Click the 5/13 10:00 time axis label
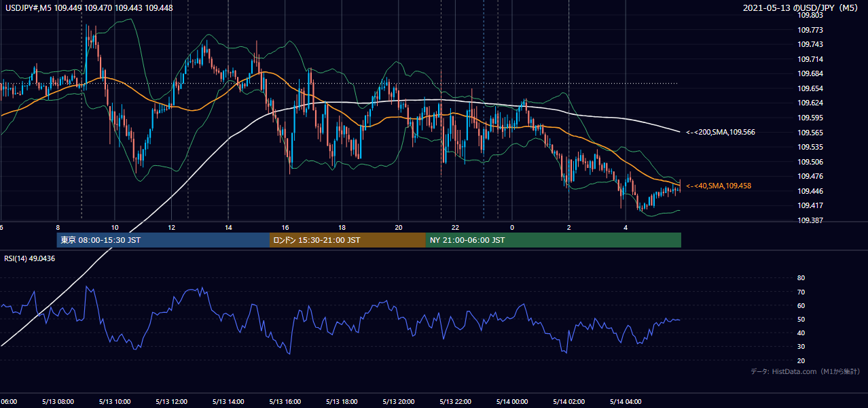This screenshot has height=408, width=868. click(x=114, y=401)
